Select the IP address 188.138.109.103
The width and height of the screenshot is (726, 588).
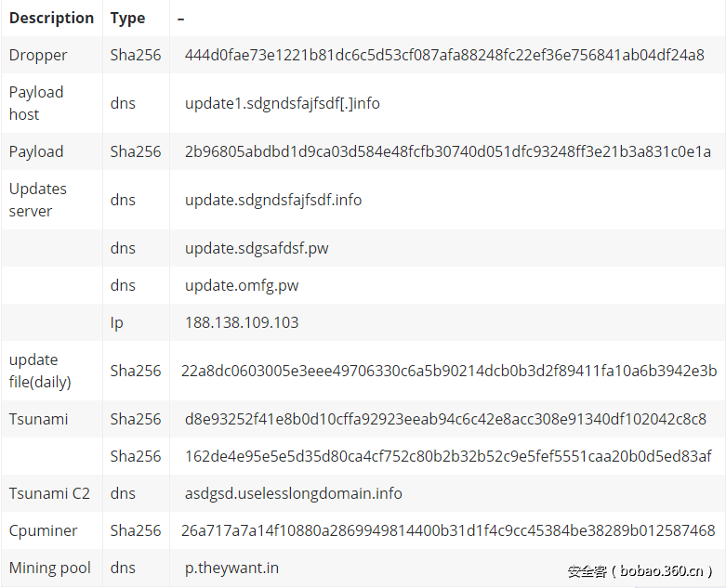[242, 322]
